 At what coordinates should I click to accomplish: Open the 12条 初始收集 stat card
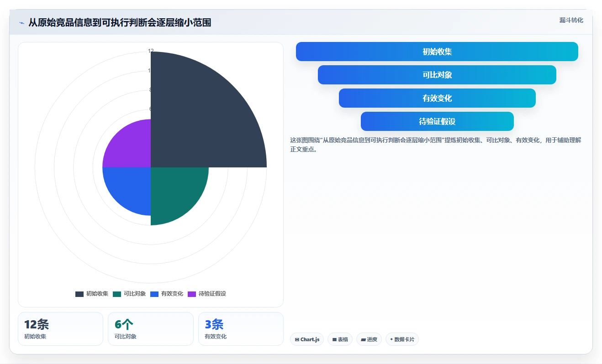point(60,329)
